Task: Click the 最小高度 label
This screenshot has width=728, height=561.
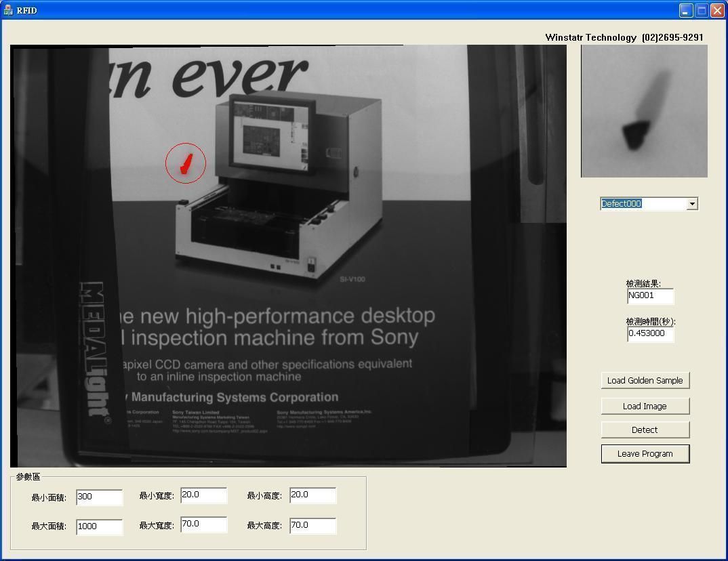Action: point(264,496)
